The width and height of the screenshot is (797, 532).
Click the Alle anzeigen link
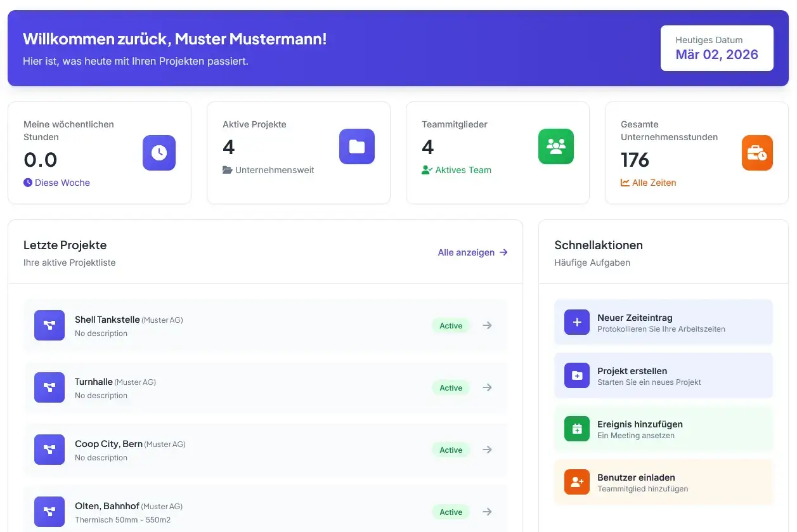click(472, 252)
